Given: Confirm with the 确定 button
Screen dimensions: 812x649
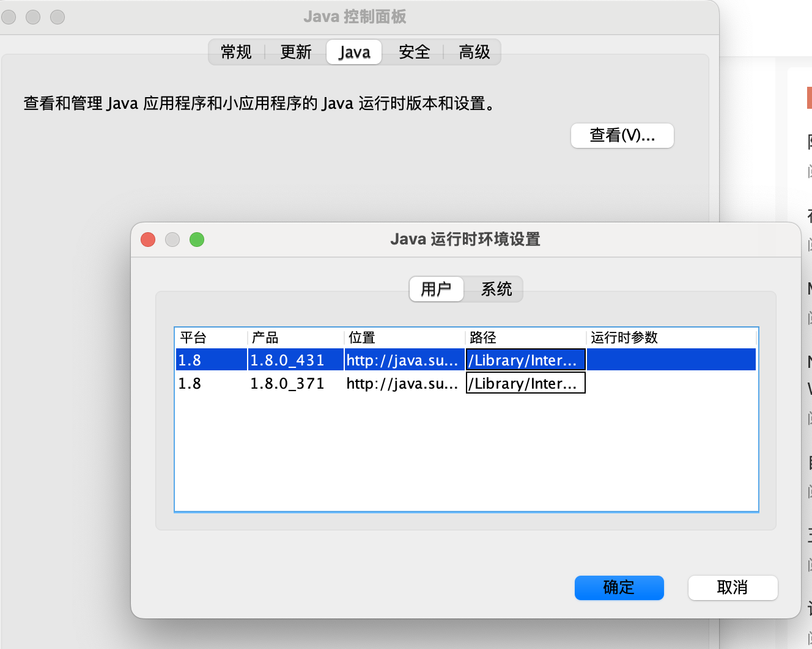Looking at the screenshot, I should point(619,588).
